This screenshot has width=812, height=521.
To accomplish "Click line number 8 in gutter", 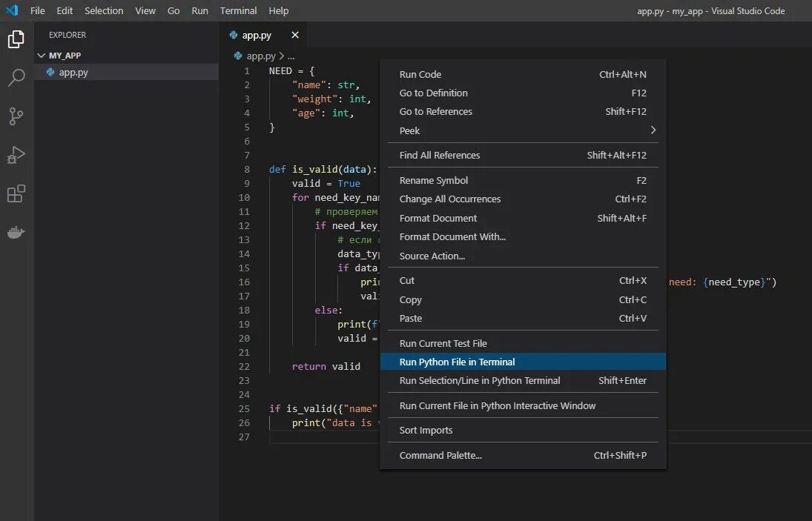I will pos(247,169).
